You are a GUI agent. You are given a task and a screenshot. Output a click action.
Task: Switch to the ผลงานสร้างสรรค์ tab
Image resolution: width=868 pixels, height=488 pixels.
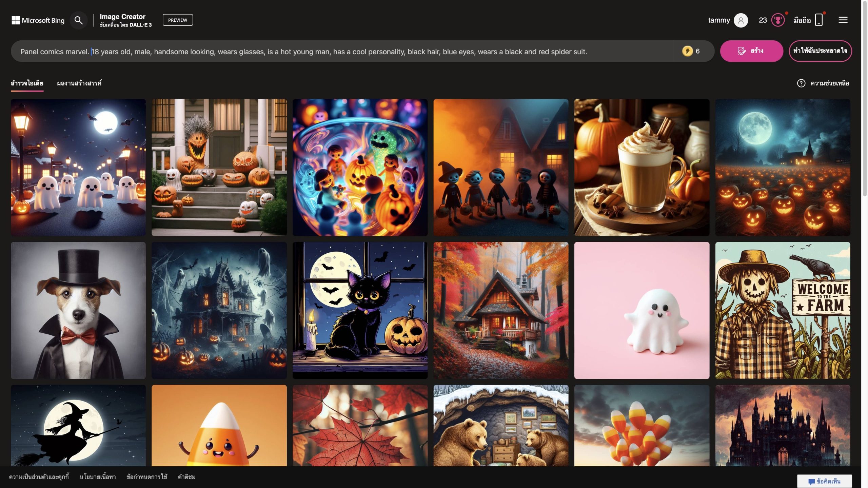pos(79,83)
